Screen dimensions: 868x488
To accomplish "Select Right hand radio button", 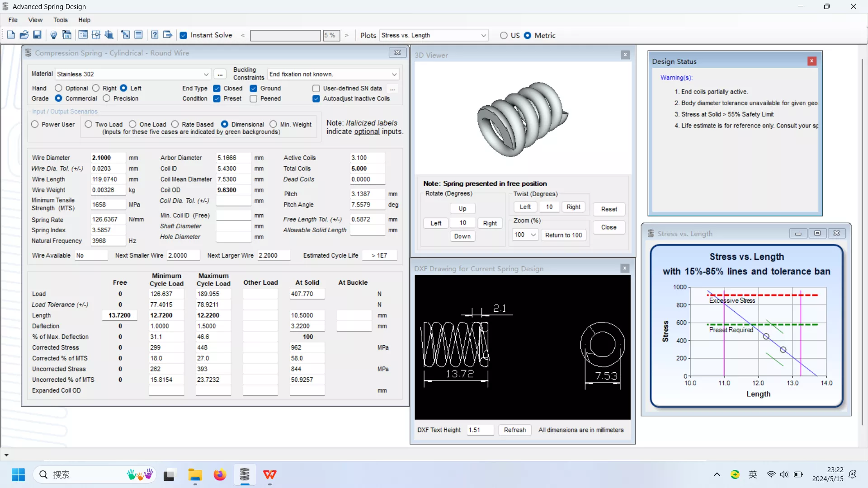I will [x=96, y=89].
